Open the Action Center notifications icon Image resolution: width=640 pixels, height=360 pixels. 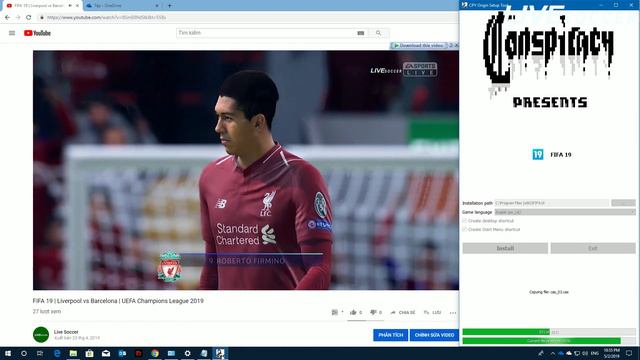[629, 353]
